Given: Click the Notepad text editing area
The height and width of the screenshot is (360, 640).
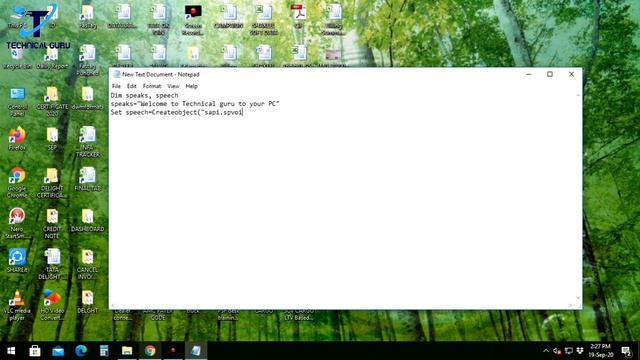Looking at the screenshot, I should point(342,197).
